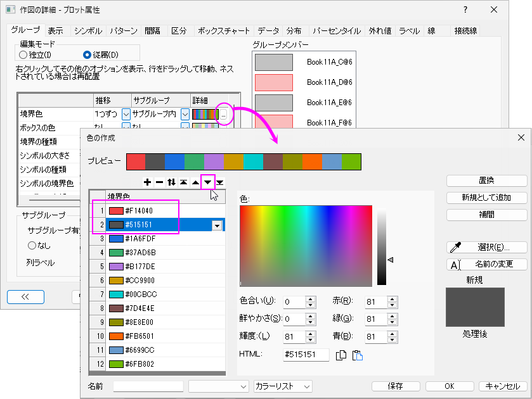Click the reverse order arrows icon

(171, 182)
